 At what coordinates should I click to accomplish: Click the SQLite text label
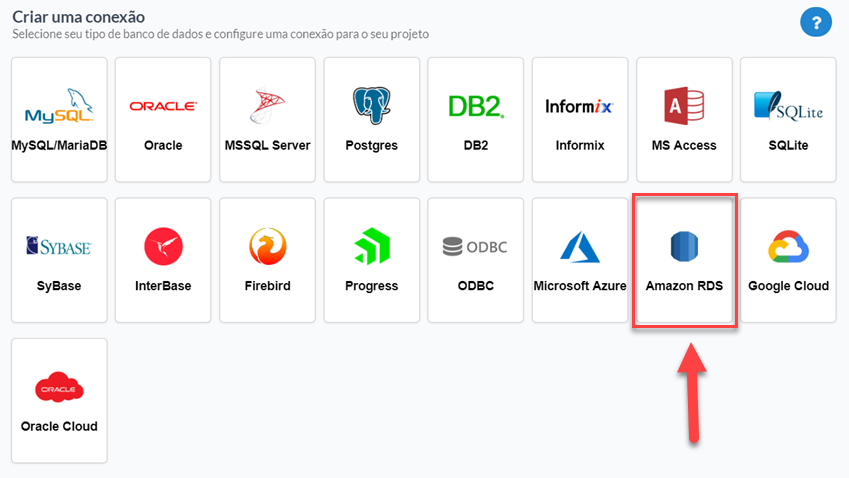[788, 145]
